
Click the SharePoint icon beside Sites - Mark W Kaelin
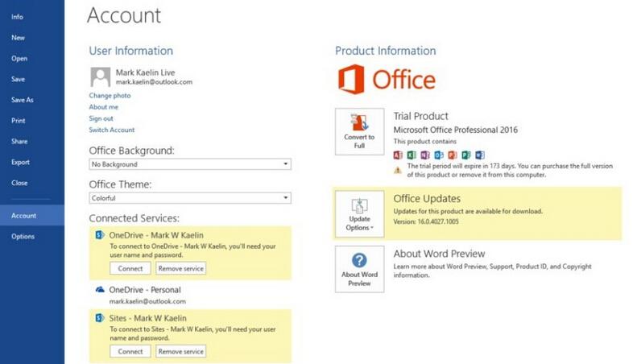[100, 317]
